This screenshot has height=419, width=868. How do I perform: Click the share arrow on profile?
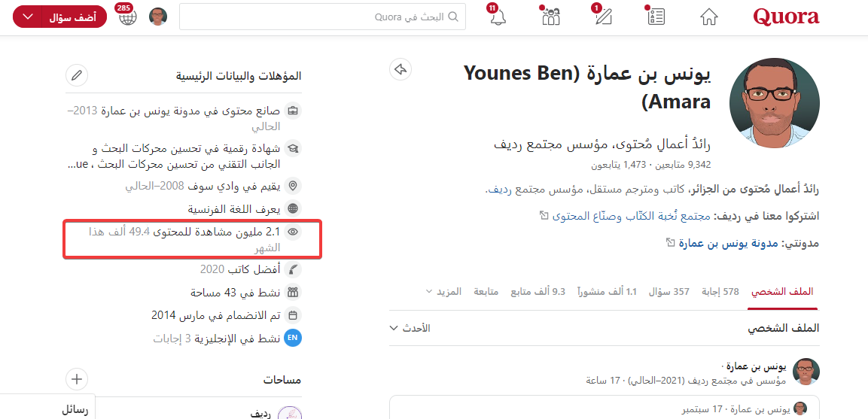click(400, 70)
